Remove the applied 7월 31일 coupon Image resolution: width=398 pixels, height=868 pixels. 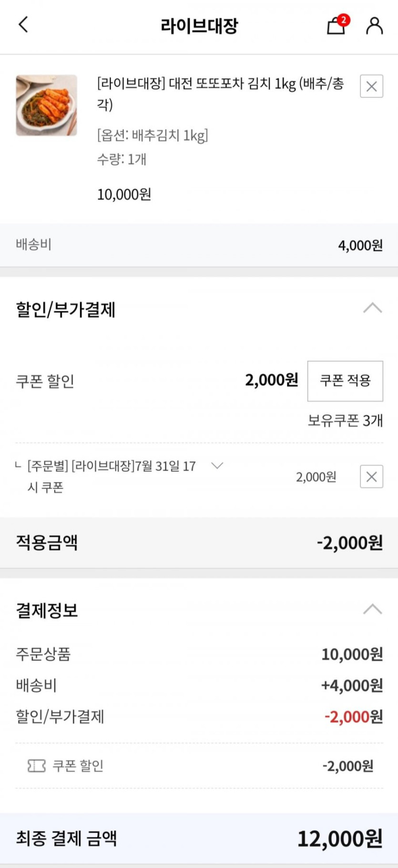coord(371,477)
